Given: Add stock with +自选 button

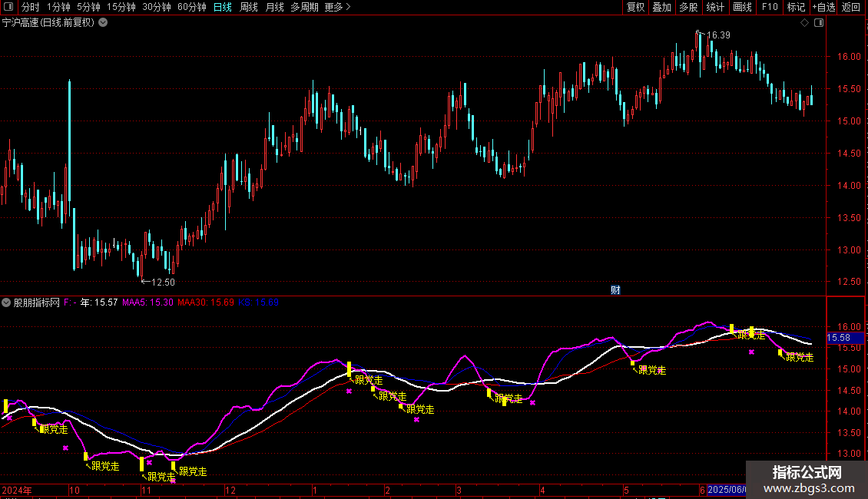Looking at the screenshot, I should point(823,7).
